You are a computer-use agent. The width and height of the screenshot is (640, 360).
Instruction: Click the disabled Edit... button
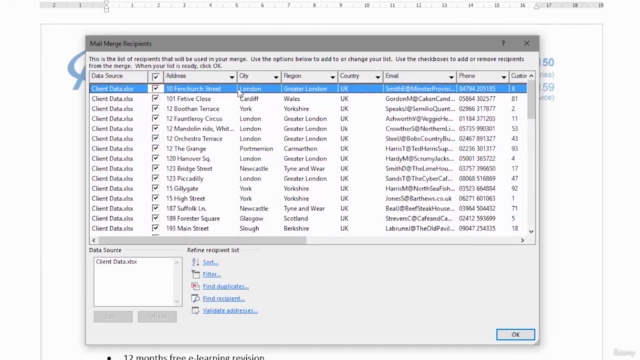(x=113, y=317)
